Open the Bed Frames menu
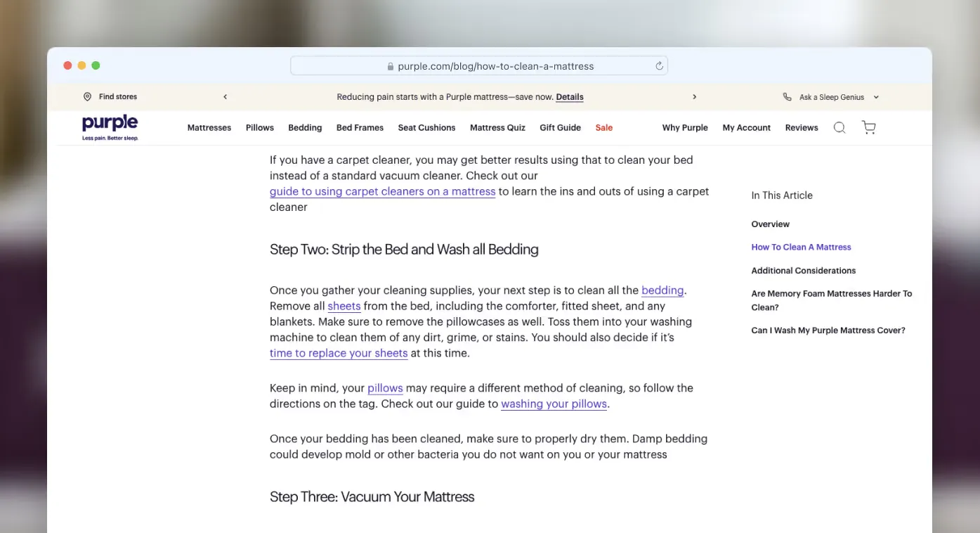This screenshot has width=980, height=533. coord(360,127)
